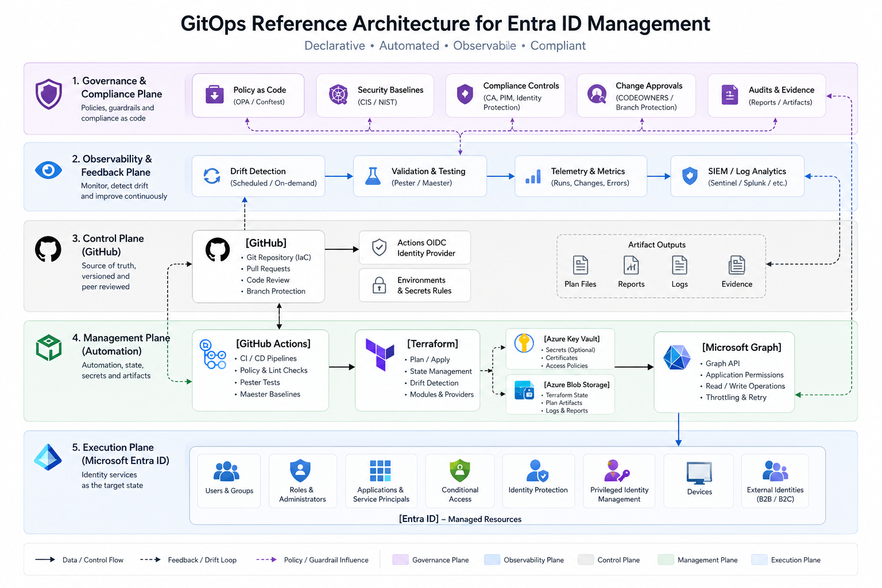Click the Roles & Administrators shield icon
882x588 pixels.
(x=300, y=471)
